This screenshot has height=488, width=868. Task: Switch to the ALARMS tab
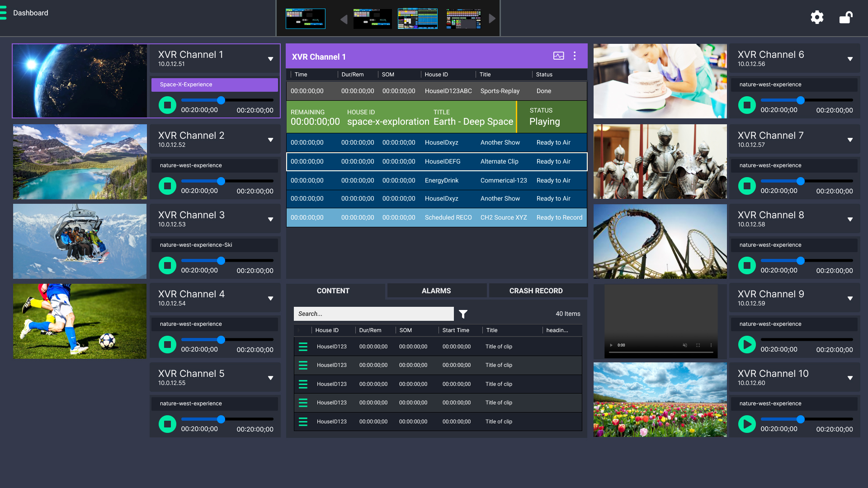[436, 291]
